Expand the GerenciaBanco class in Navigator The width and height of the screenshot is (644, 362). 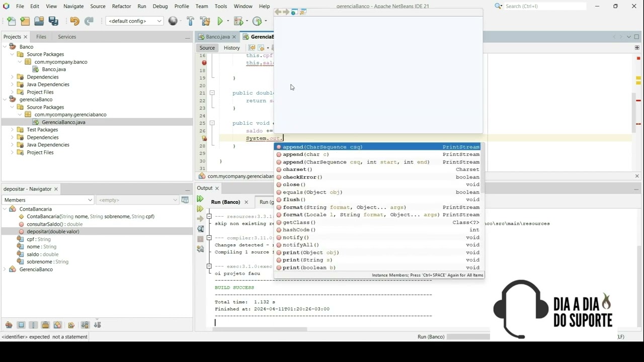pyautogui.click(x=5, y=269)
